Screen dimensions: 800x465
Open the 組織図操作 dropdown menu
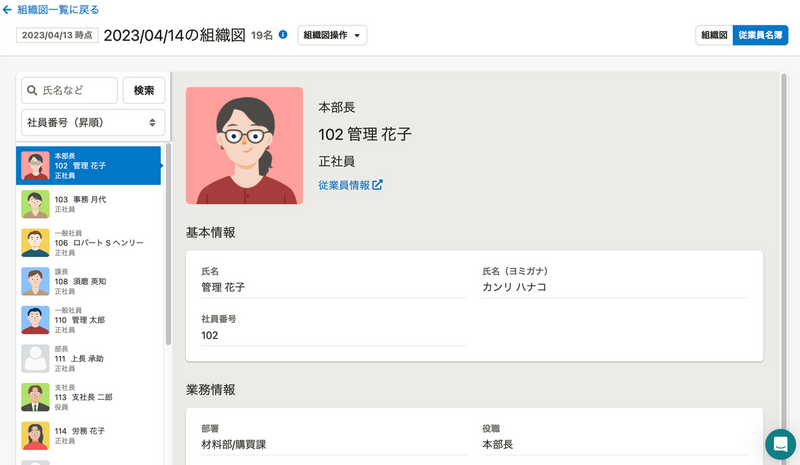[x=332, y=35]
